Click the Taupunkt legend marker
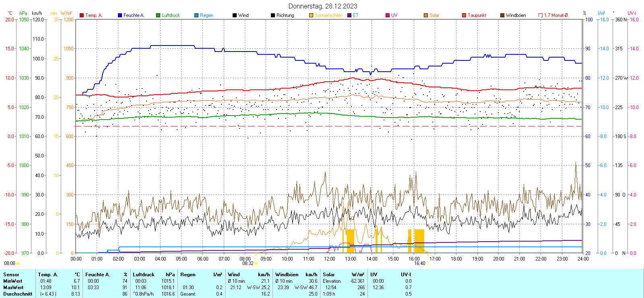The height and width of the screenshot is (298, 644). click(x=464, y=15)
